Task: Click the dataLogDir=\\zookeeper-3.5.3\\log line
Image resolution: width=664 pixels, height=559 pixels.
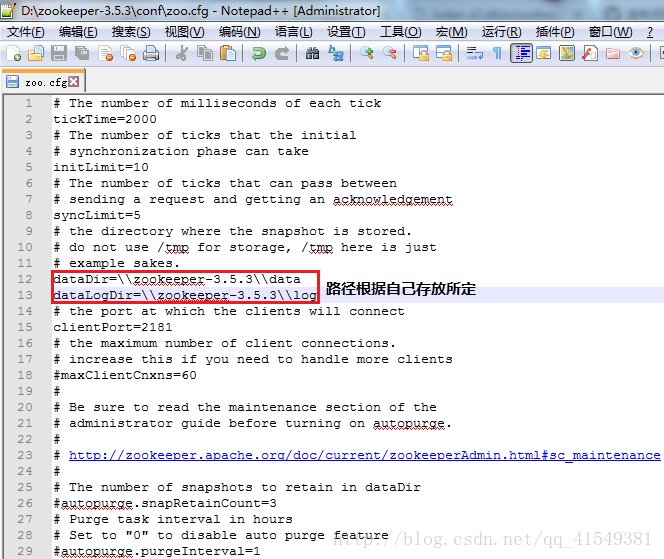Action: click(185, 295)
